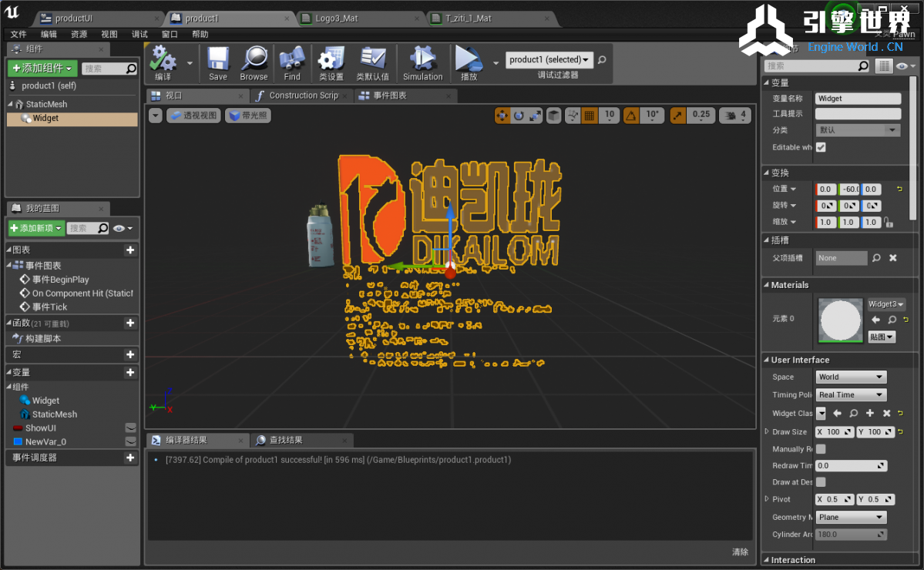Toggle scale snapping in the viewport
This screenshot has width=924, height=570.
click(677, 116)
